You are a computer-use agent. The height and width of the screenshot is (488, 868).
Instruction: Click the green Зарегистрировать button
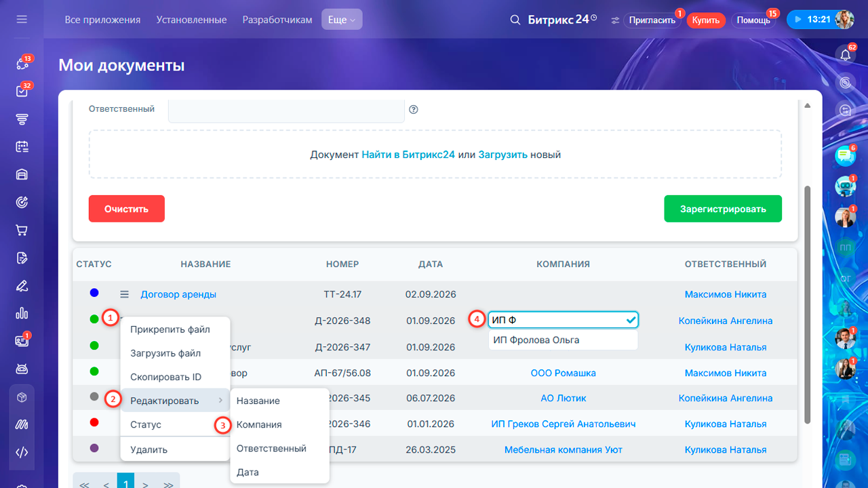point(723,209)
